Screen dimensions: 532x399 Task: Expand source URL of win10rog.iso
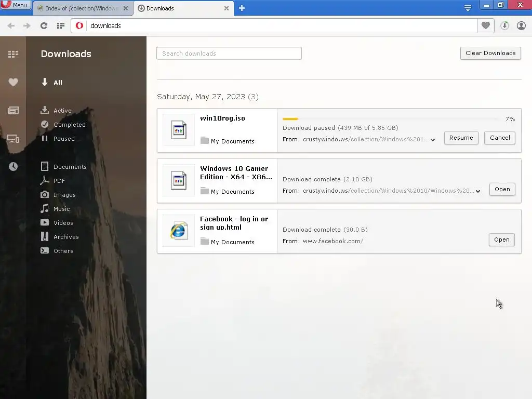[433, 140]
